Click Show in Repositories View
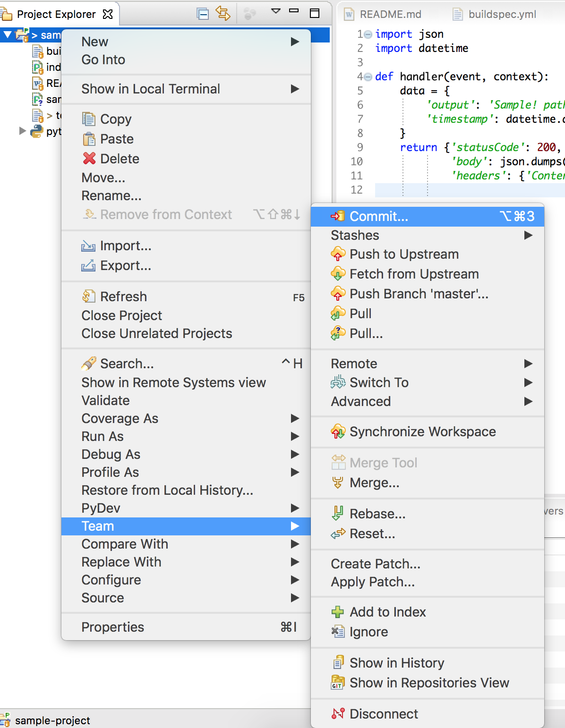565x728 pixels. [429, 683]
